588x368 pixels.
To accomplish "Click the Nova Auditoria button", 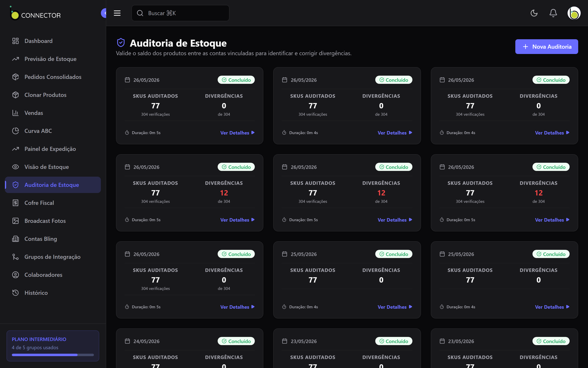I will pos(546,47).
